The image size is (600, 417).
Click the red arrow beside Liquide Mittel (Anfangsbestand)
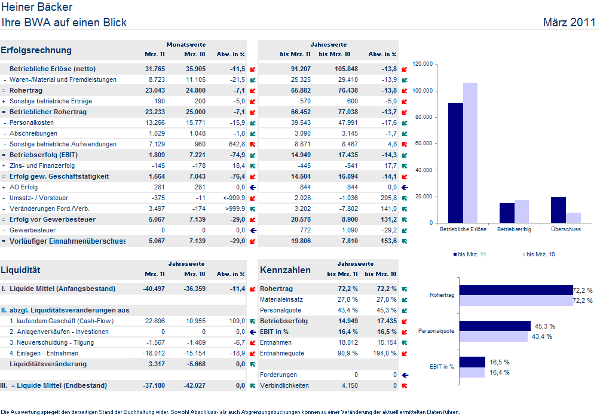tap(253, 289)
